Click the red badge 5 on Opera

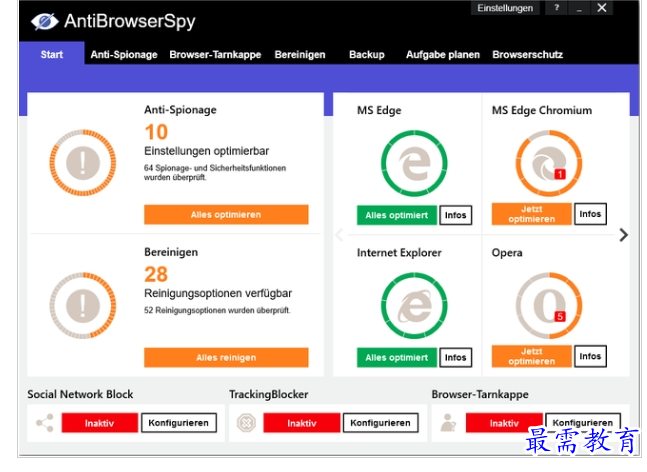coord(560,316)
